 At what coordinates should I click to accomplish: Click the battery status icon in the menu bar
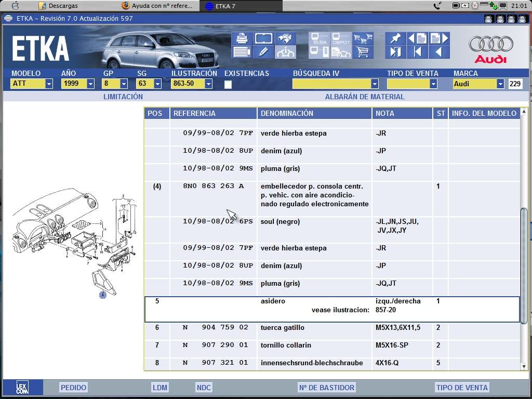(x=456, y=5)
